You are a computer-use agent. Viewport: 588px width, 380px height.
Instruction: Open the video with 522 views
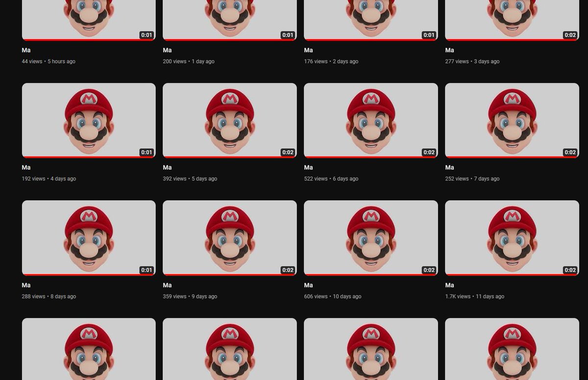(370, 120)
